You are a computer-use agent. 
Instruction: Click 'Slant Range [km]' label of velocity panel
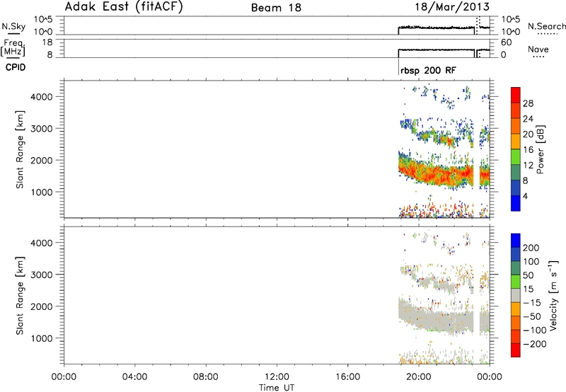tap(20, 296)
